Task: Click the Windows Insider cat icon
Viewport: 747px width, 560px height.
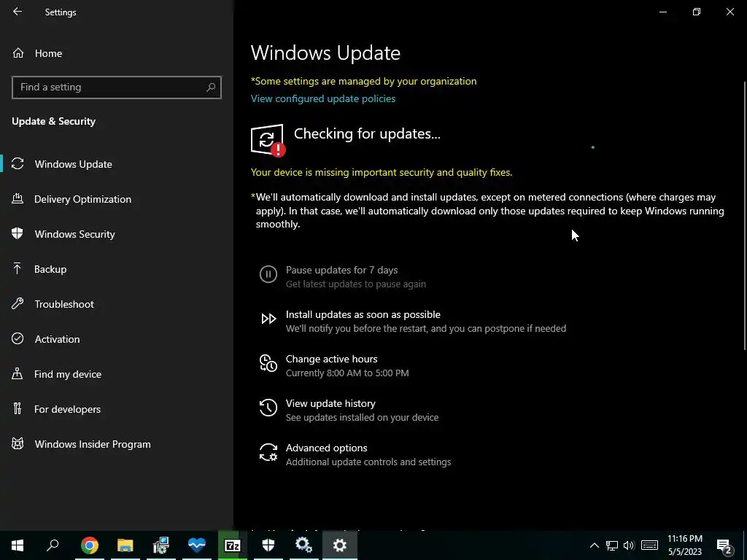Action: tap(18, 443)
